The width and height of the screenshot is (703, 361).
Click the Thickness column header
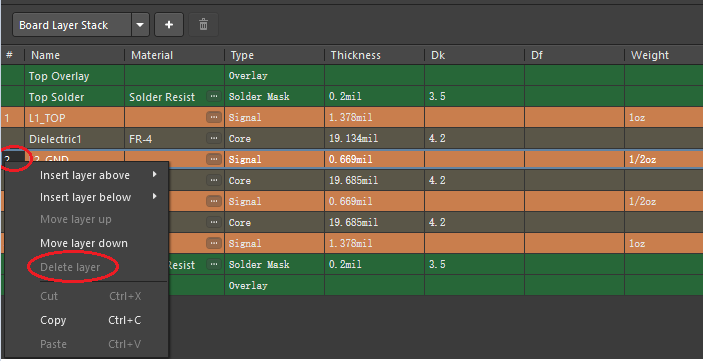coord(356,55)
